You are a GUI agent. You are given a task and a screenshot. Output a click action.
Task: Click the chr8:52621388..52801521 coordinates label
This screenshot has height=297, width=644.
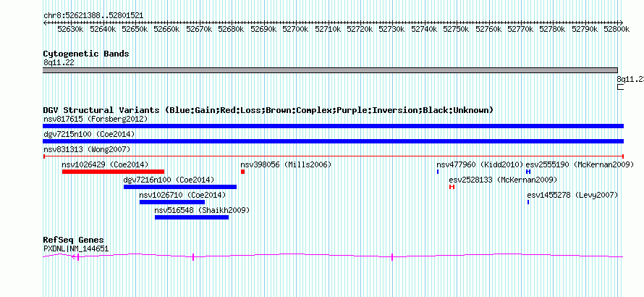[x=93, y=16]
